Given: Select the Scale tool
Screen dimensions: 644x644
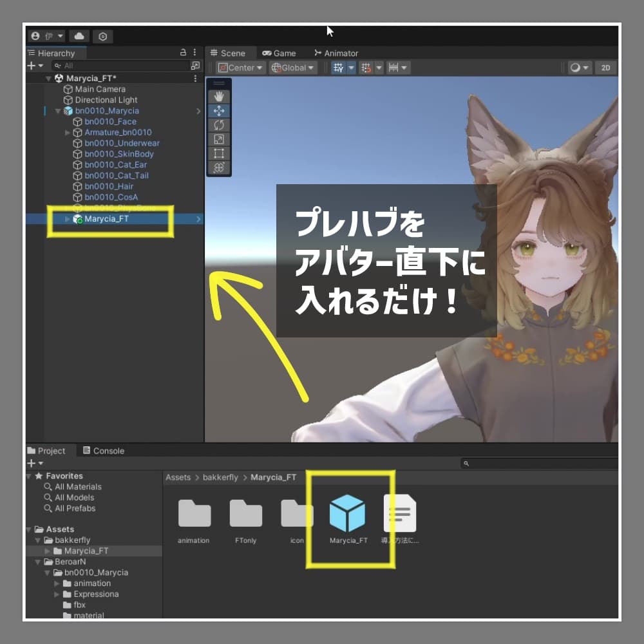Looking at the screenshot, I should pos(219,139).
